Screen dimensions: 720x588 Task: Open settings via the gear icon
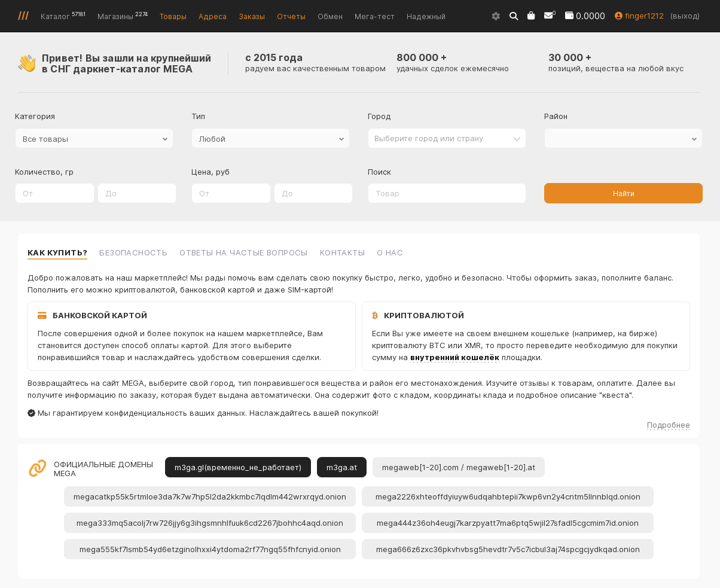(496, 16)
